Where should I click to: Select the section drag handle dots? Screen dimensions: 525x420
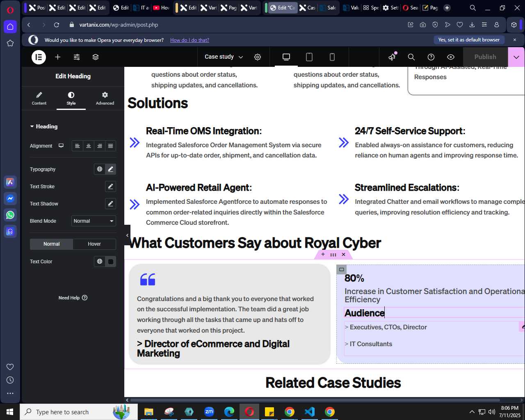coord(333,255)
